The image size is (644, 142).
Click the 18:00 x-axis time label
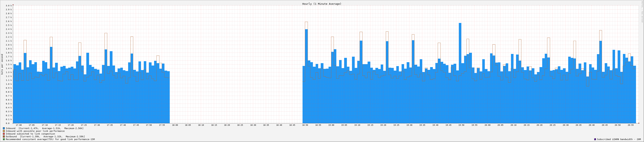point(175,125)
